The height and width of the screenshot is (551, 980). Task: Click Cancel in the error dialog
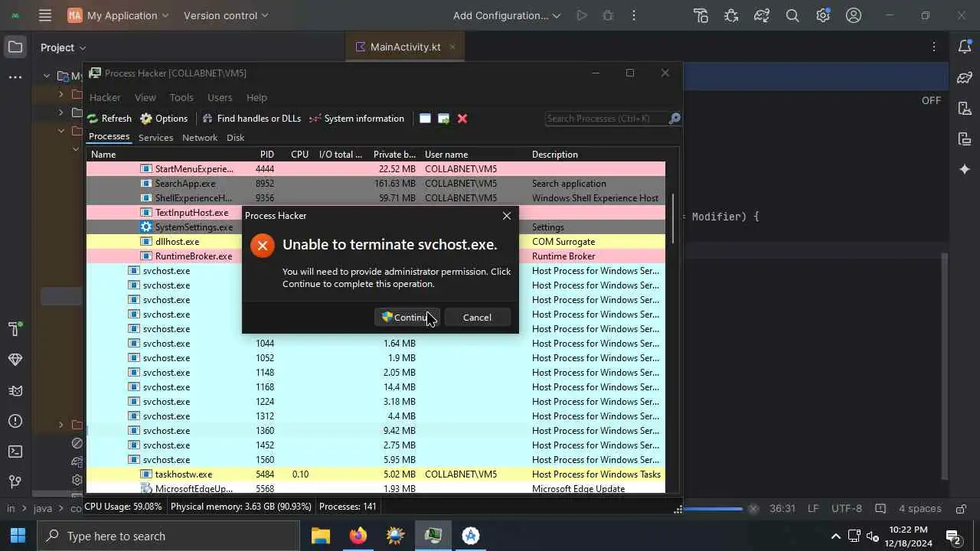(x=477, y=318)
